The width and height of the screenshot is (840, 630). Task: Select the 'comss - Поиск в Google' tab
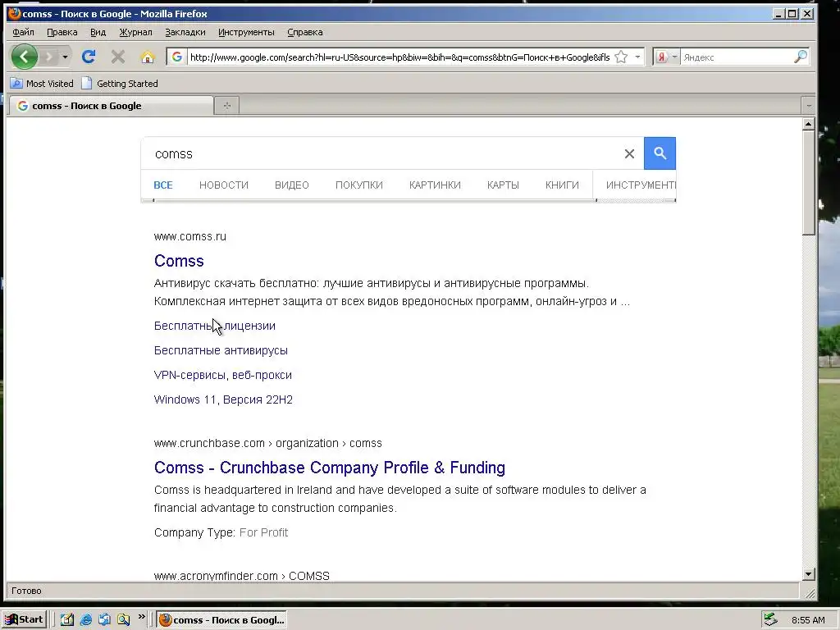click(x=112, y=106)
